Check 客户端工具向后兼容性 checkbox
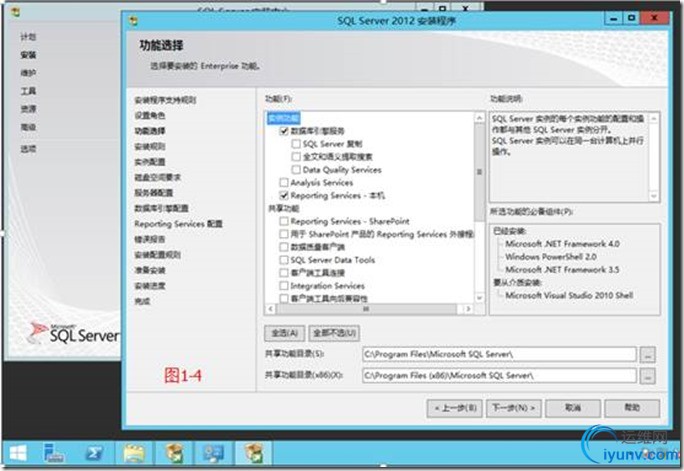 pos(284,298)
